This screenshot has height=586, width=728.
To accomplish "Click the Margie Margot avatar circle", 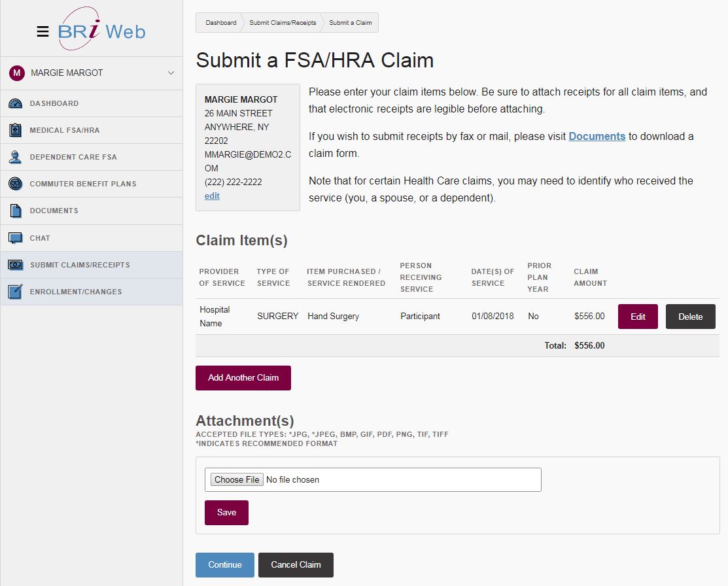I will click(x=16, y=73).
